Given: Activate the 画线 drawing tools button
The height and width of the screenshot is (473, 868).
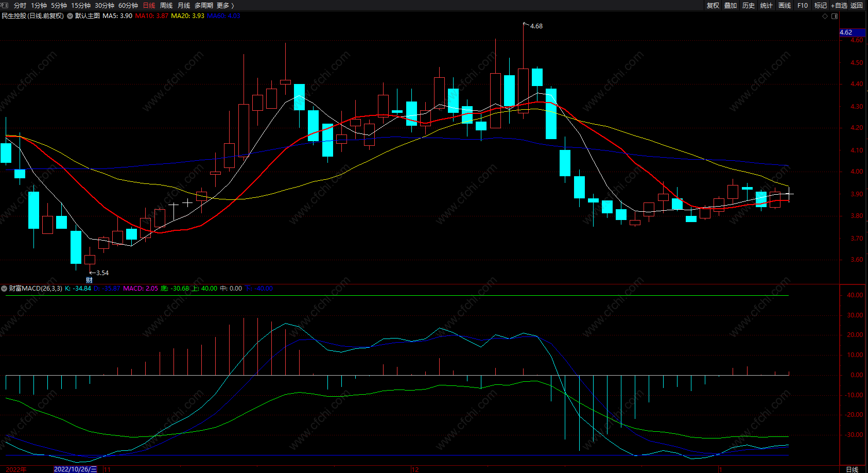Looking at the screenshot, I should point(785,6).
